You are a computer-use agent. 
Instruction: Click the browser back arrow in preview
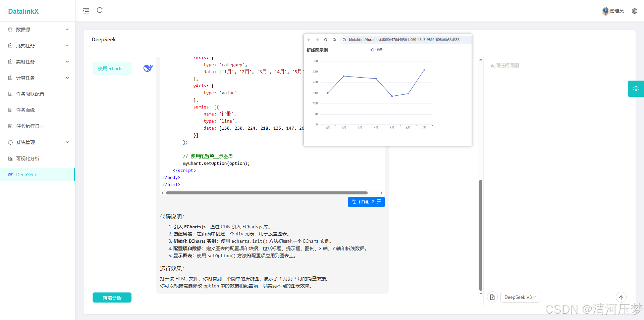309,40
